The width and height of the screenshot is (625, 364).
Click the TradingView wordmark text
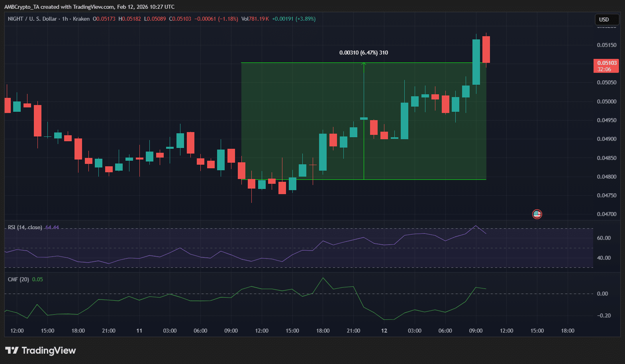(49, 350)
